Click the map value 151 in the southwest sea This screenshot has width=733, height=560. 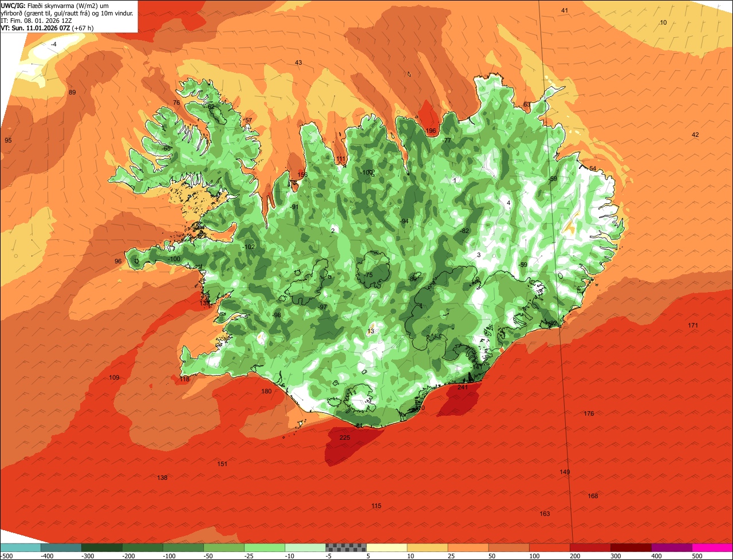tap(223, 464)
